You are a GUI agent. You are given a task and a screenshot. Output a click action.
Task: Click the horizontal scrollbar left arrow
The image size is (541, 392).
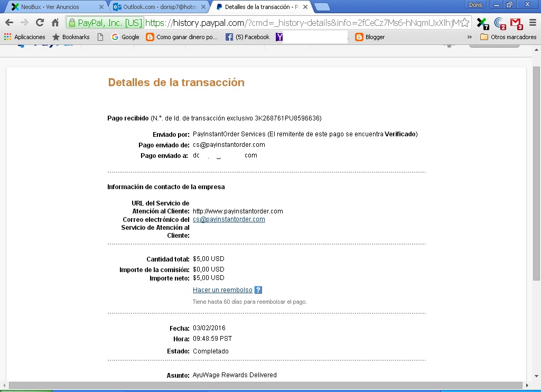[x=4, y=385]
